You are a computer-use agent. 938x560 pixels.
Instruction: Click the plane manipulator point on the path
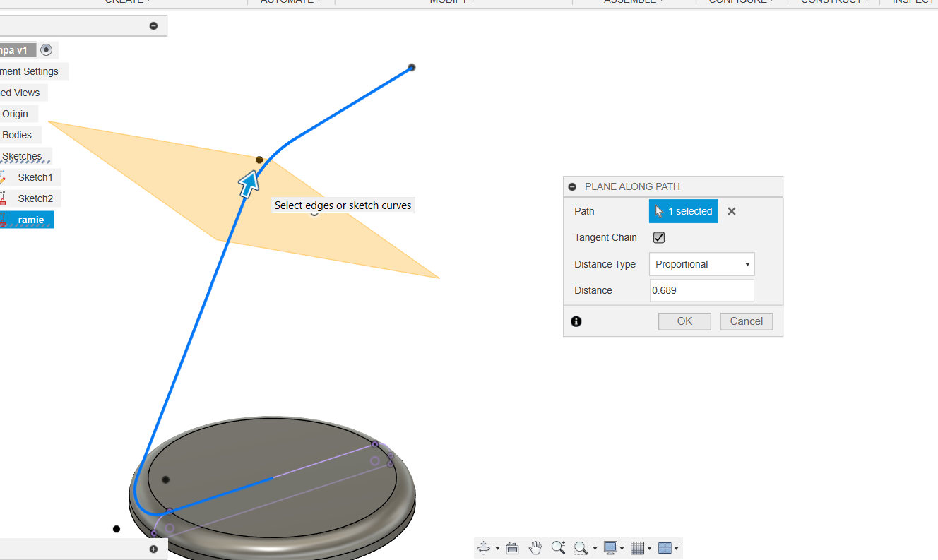point(259,160)
